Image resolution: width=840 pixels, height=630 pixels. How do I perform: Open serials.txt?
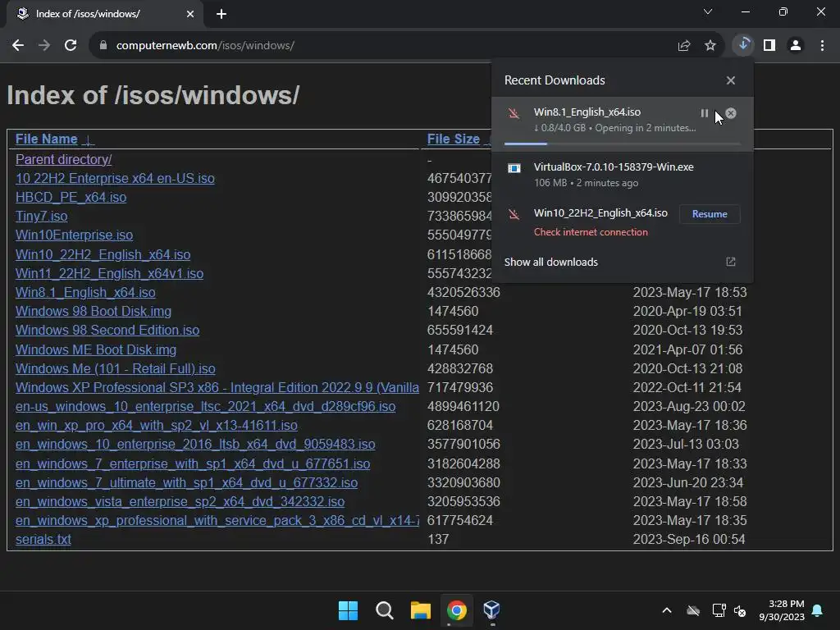pos(43,540)
